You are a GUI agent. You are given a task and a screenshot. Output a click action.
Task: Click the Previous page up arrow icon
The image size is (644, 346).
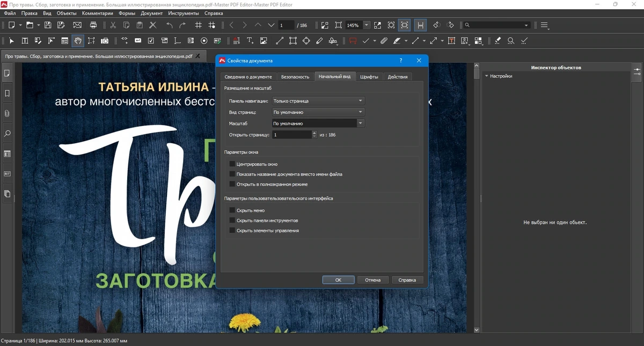(x=258, y=25)
